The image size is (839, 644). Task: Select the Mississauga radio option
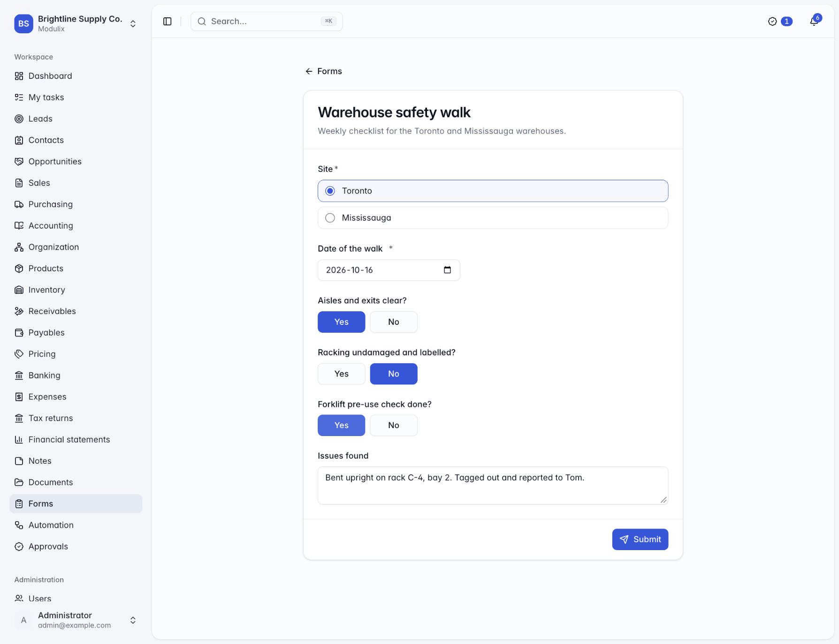click(x=493, y=218)
